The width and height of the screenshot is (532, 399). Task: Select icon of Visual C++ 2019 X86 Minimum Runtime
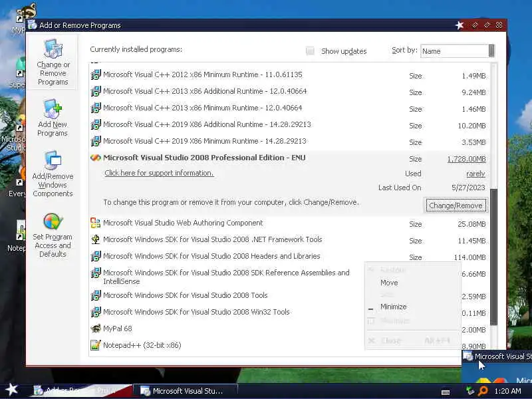96,141
